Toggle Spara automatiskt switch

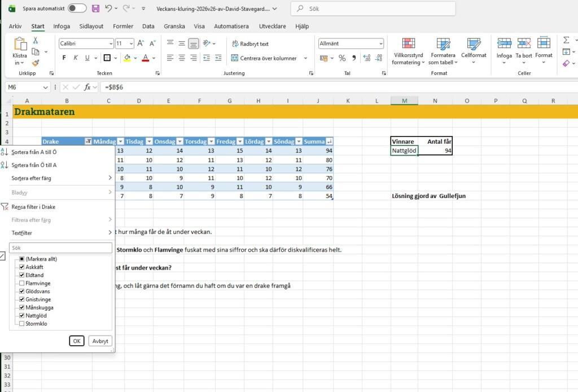77,8
